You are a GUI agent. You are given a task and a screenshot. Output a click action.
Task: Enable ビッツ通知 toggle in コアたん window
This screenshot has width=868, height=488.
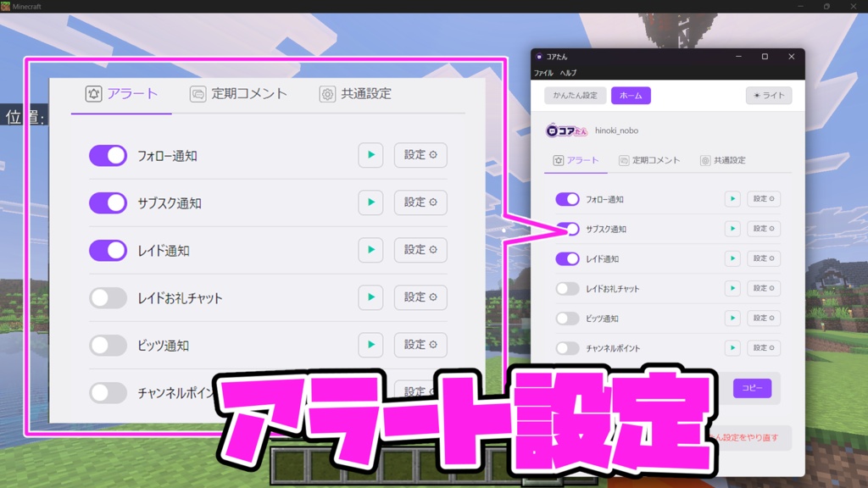click(567, 319)
